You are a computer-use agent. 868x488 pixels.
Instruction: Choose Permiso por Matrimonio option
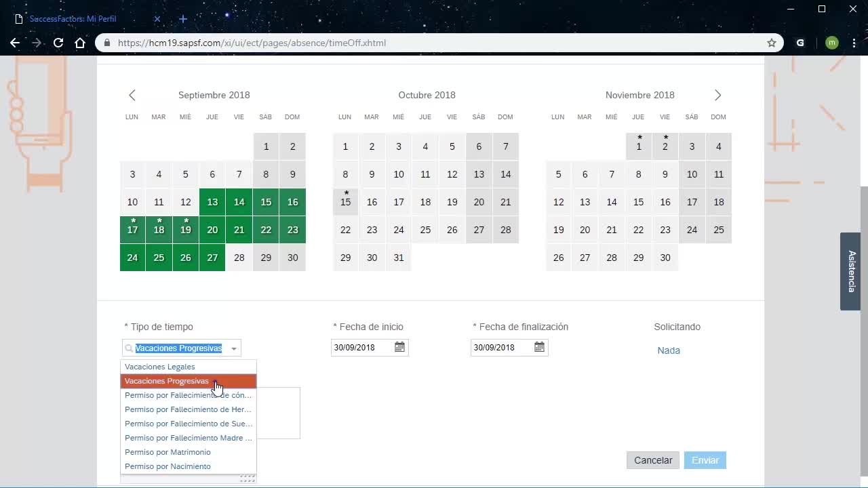tap(167, 452)
